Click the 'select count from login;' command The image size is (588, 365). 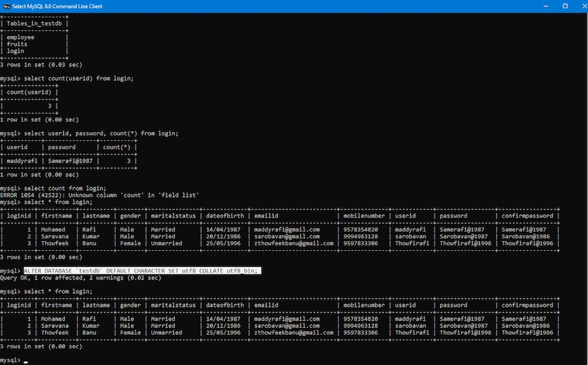(65, 188)
